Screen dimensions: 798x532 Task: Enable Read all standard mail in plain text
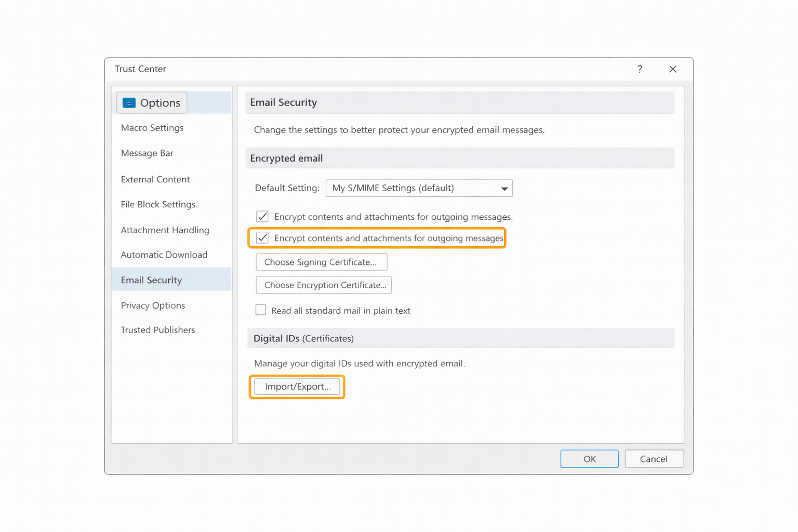(261, 310)
